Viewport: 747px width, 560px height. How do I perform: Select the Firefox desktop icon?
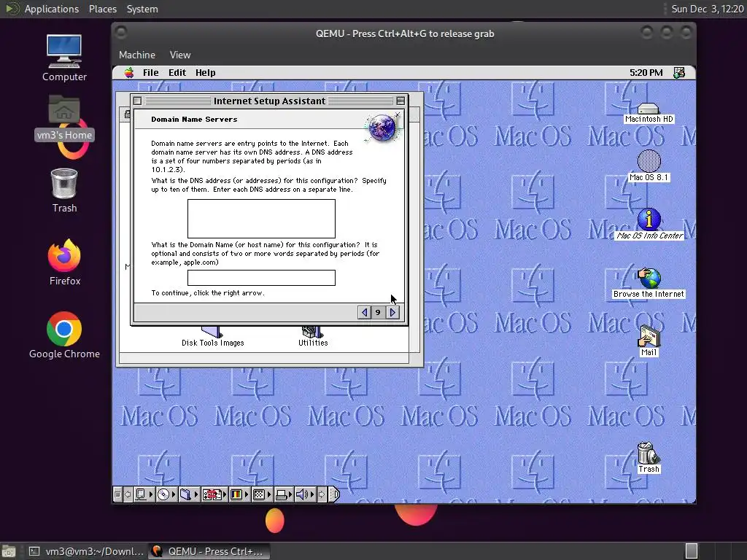(64, 262)
